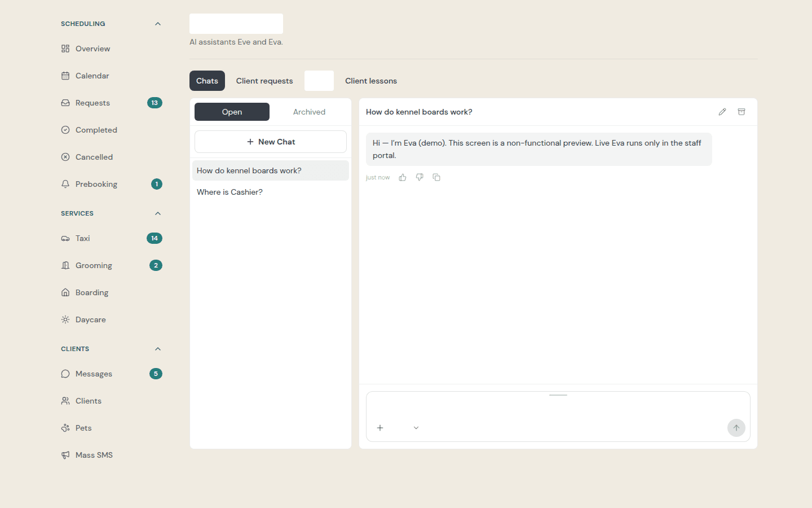Screen dimensions: 812x508
Task: Go to the Calendar in sidebar
Action: pos(111,76)
